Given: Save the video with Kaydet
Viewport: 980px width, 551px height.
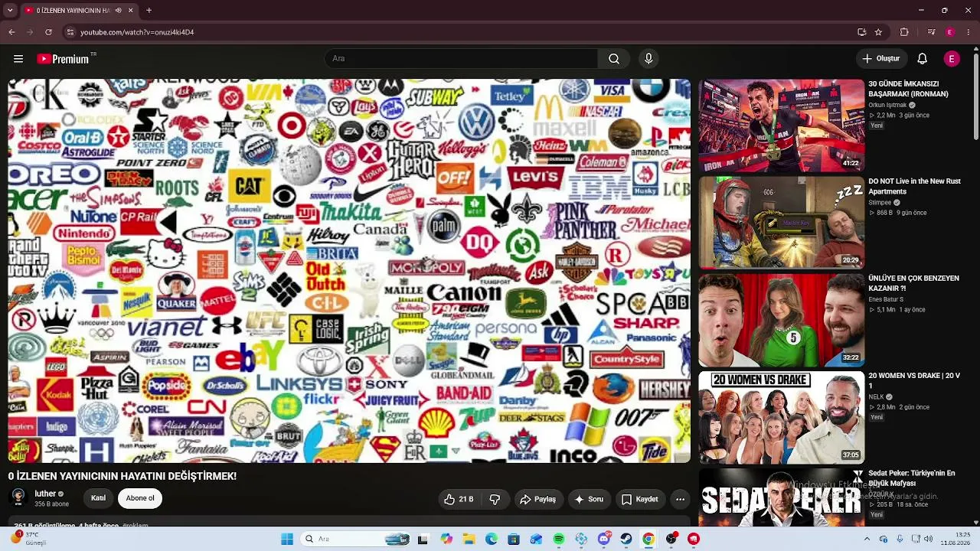Looking at the screenshot, I should (640, 500).
